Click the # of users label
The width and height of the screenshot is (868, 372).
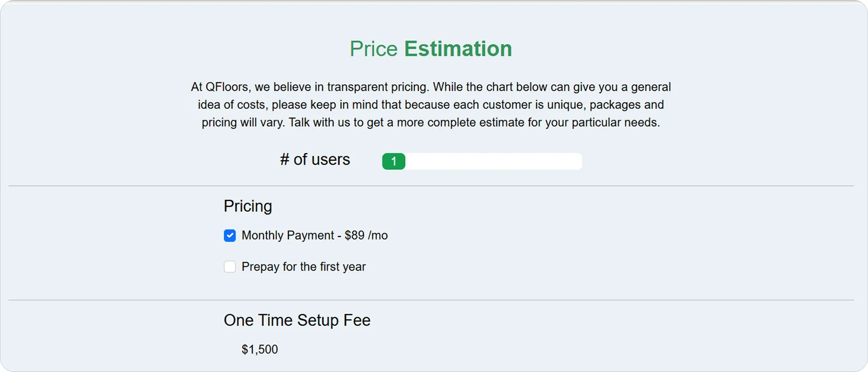(x=315, y=160)
